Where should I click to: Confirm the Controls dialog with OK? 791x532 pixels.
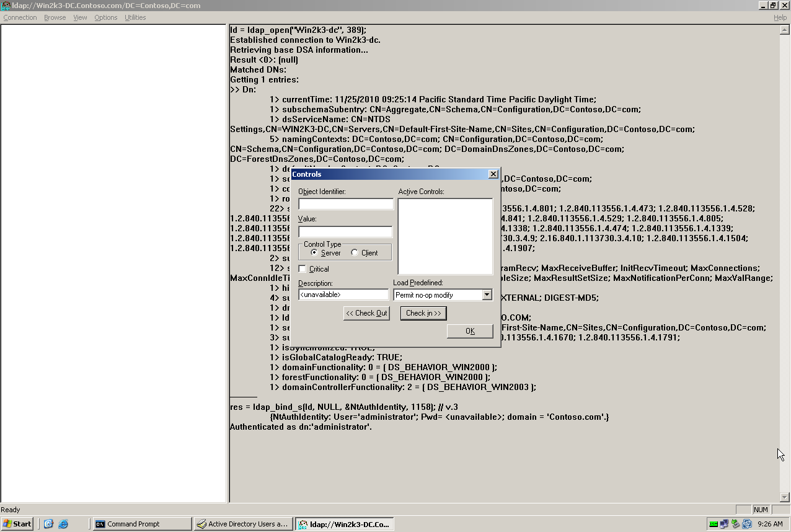point(469,330)
